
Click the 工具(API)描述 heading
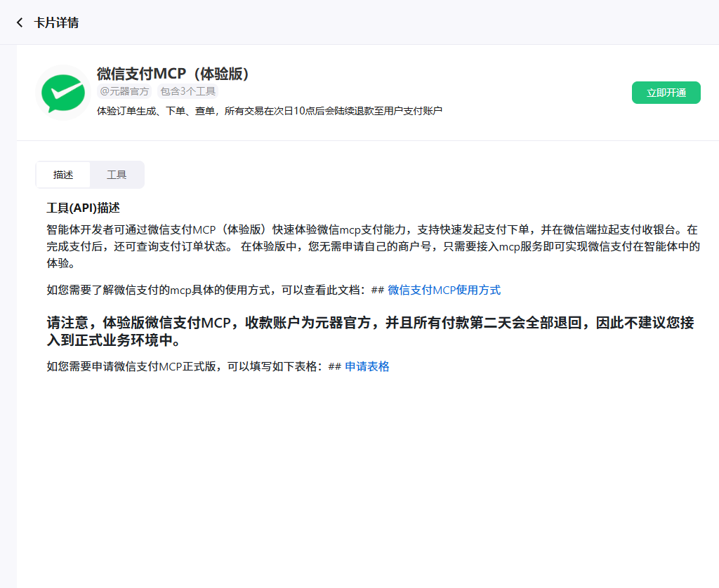point(83,208)
